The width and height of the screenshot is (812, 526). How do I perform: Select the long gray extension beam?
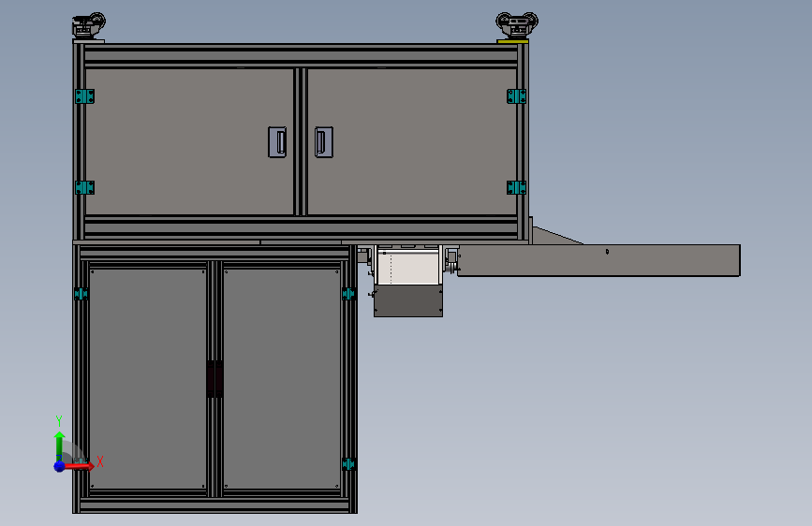point(599,260)
